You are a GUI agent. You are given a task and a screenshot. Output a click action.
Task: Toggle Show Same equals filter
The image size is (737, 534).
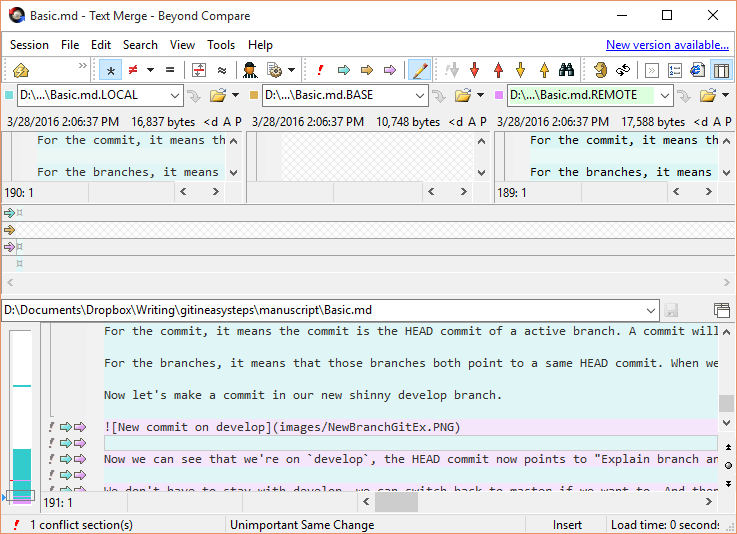pyautogui.click(x=170, y=71)
